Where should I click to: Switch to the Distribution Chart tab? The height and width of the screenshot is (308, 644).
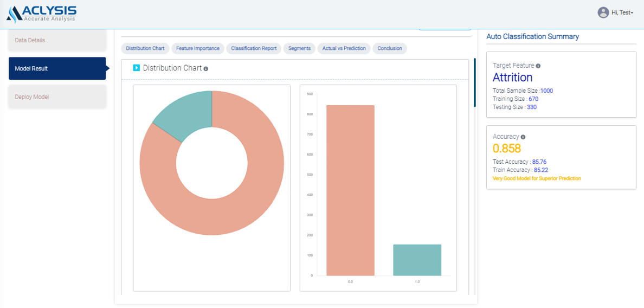point(145,48)
